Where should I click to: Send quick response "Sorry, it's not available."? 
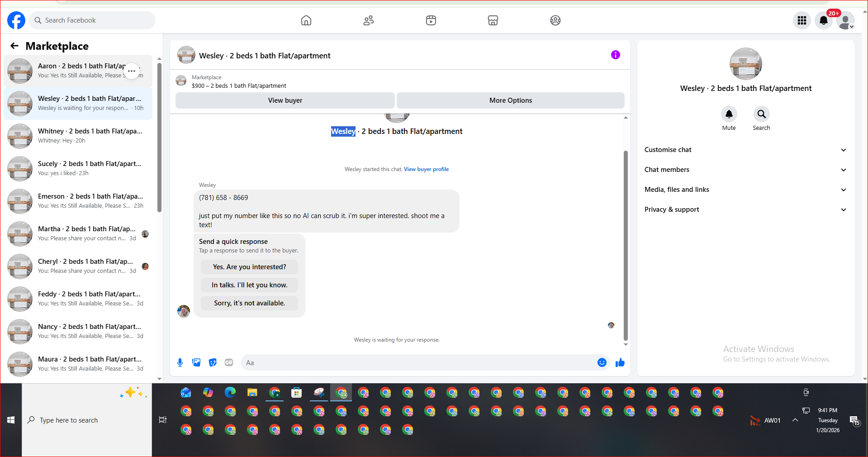(250, 303)
